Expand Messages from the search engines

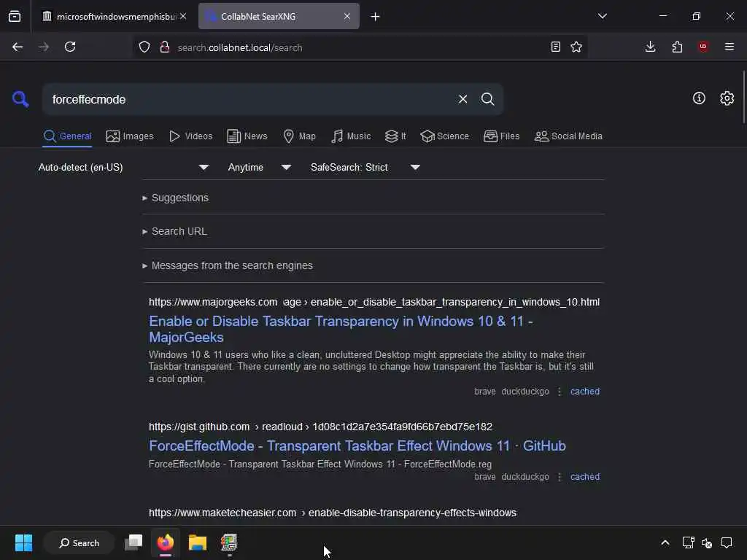228,265
